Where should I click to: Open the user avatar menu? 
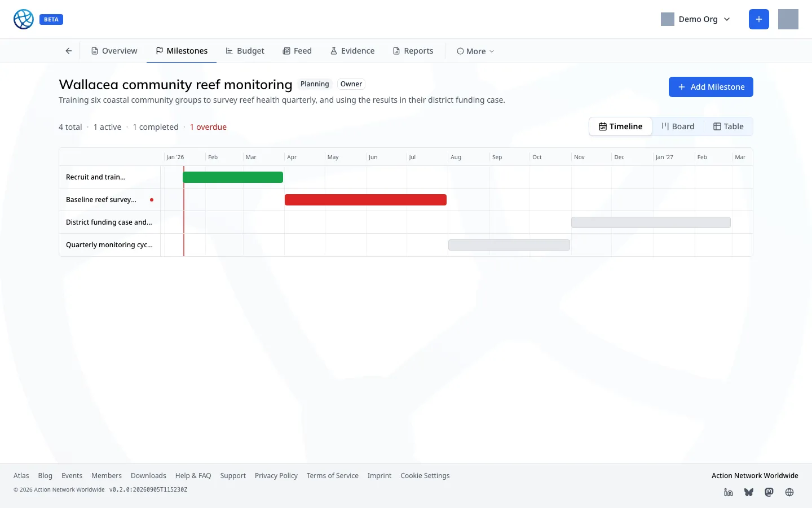point(788,19)
